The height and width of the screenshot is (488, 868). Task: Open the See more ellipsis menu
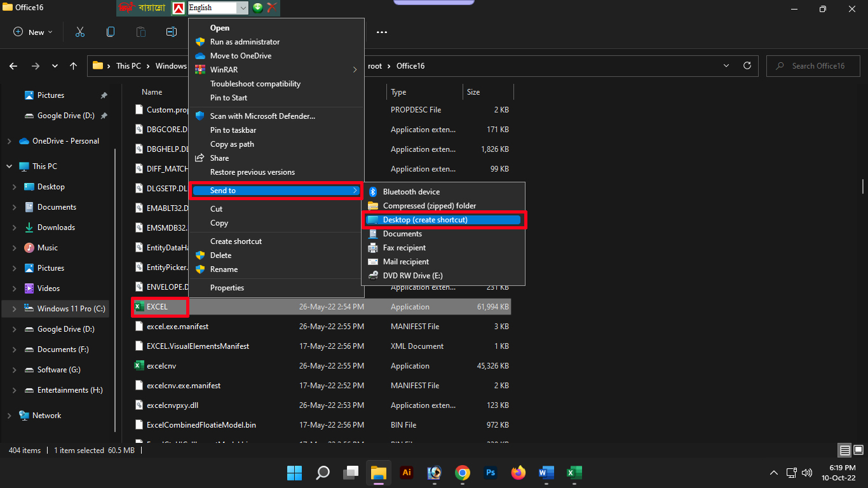[x=382, y=32]
